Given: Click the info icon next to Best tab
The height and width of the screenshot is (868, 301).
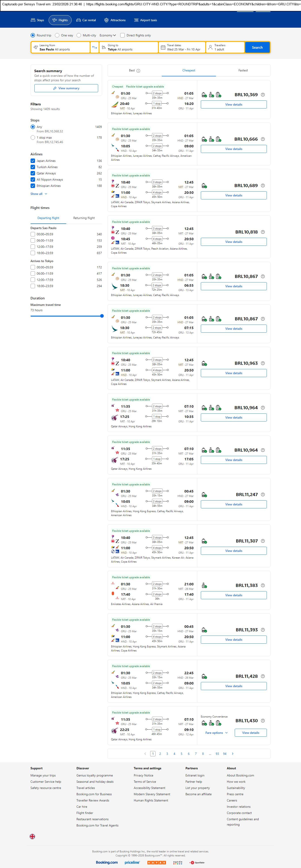Looking at the screenshot, I should pos(138,71).
